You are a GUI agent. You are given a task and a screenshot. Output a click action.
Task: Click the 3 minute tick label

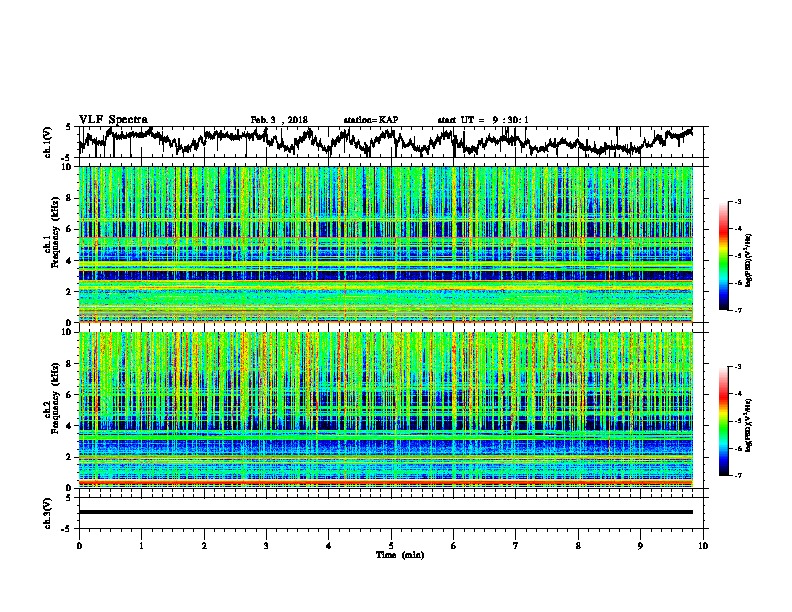click(266, 546)
